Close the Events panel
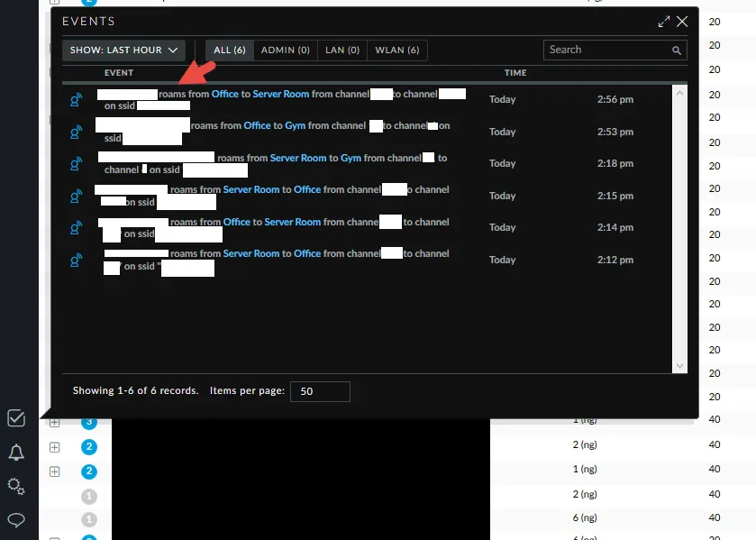 click(x=682, y=22)
